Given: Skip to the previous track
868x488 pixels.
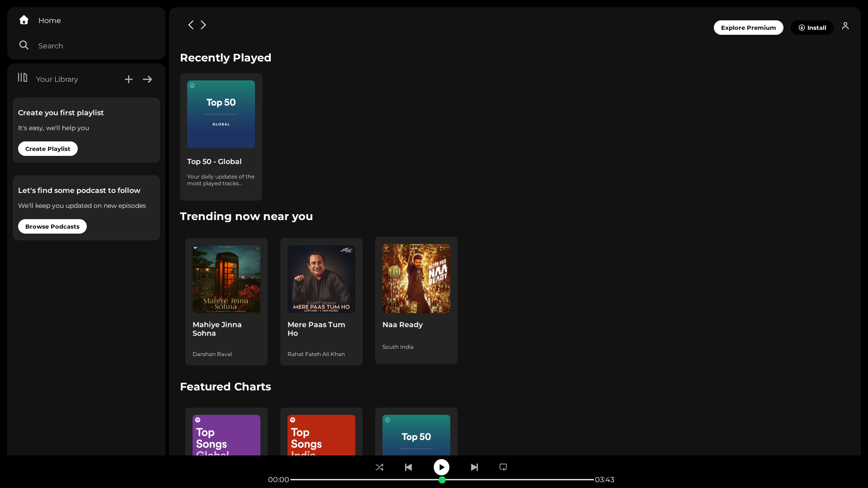Looking at the screenshot, I should tap(408, 467).
